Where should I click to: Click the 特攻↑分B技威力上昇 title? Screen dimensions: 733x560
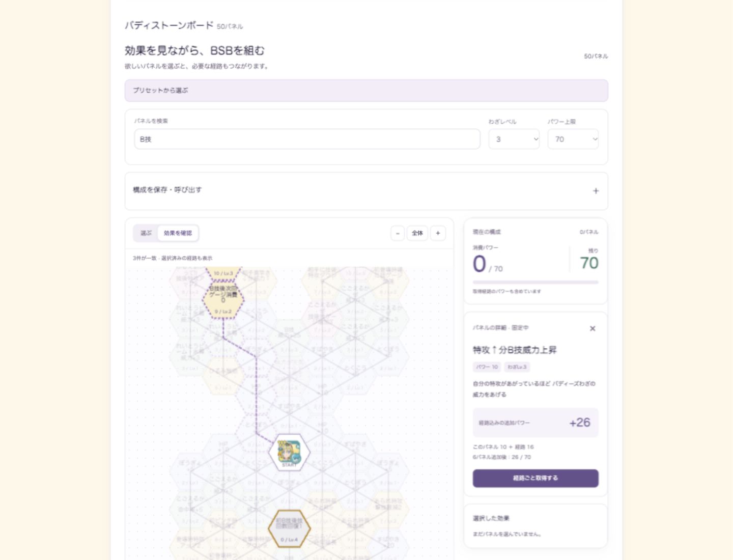click(515, 350)
